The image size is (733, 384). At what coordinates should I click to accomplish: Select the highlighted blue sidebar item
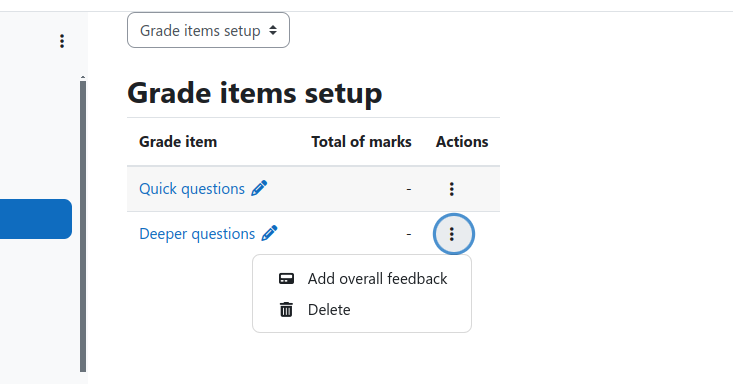[36, 219]
